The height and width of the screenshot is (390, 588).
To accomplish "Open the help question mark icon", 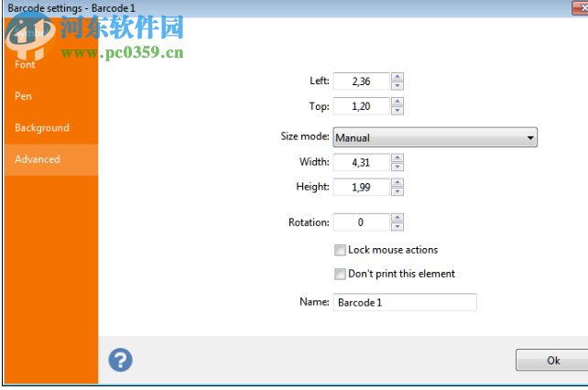I will [120, 360].
